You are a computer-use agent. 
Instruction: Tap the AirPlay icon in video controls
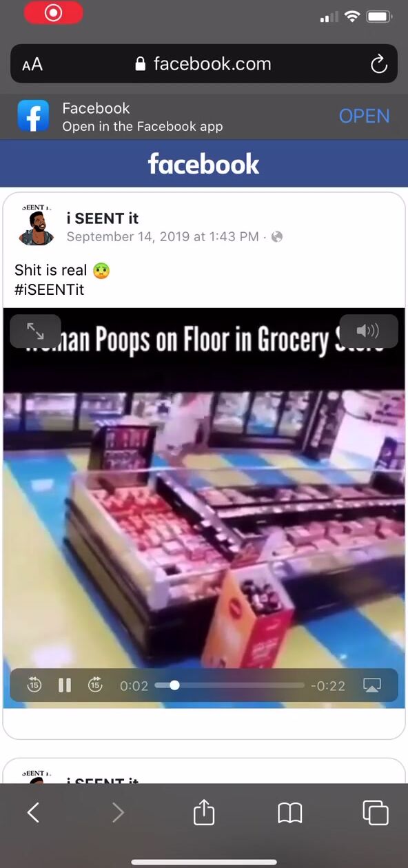pyautogui.click(x=372, y=685)
